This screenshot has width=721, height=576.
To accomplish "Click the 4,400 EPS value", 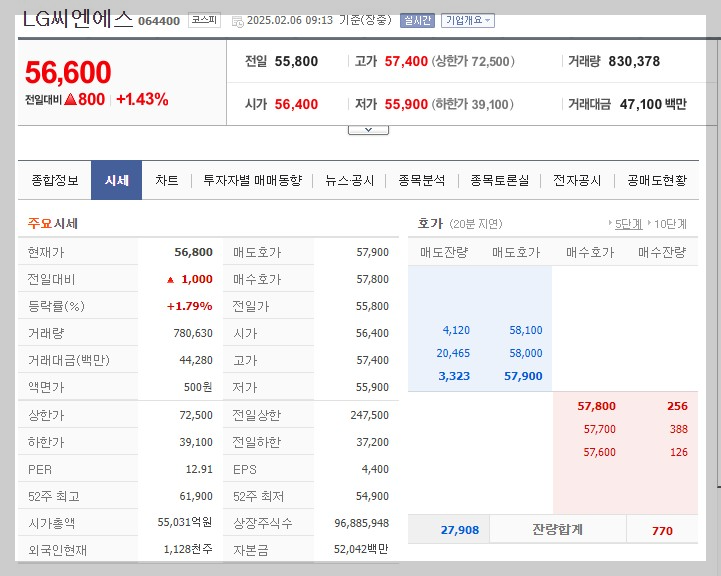I will point(375,469).
